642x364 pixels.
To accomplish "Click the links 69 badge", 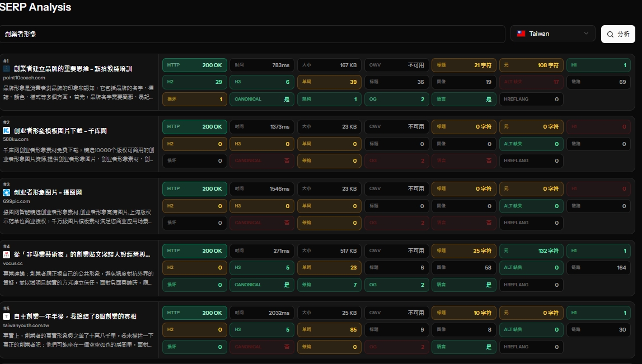I will [598, 82].
